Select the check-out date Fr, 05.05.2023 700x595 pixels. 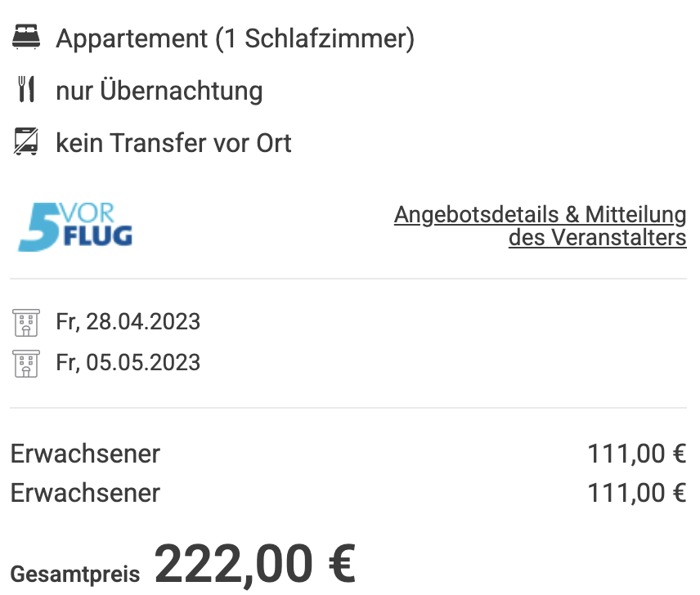[x=128, y=362]
